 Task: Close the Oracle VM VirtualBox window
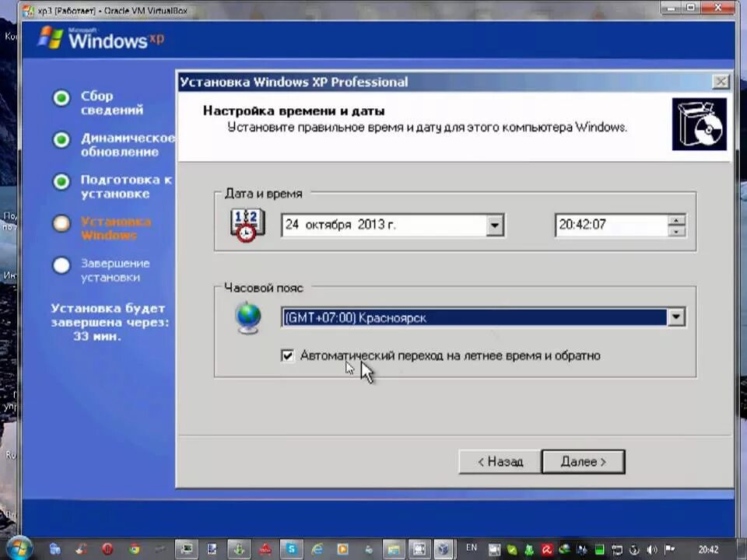pyautogui.click(x=719, y=8)
